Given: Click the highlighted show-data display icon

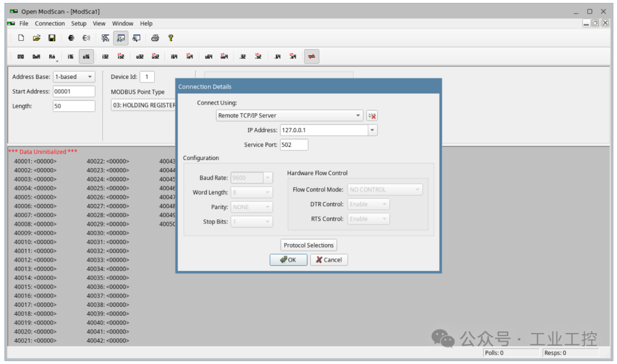Looking at the screenshot, I should point(121,38).
